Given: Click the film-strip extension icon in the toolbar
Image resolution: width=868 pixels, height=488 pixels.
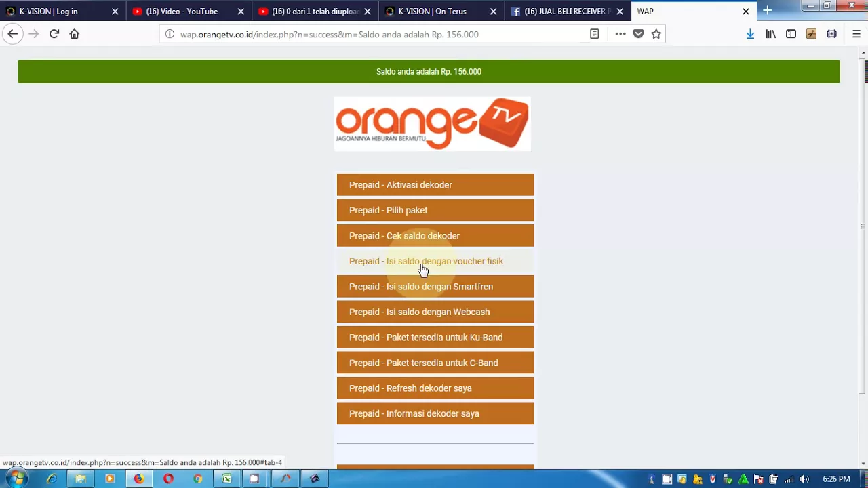Looking at the screenshot, I should pyautogui.click(x=831, y=34).
